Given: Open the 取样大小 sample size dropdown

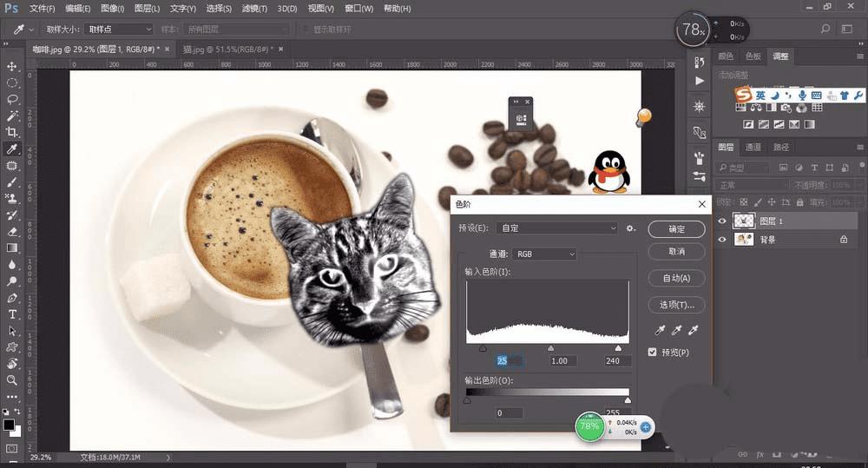Looking at the screenshot, I should coord(120,29).
